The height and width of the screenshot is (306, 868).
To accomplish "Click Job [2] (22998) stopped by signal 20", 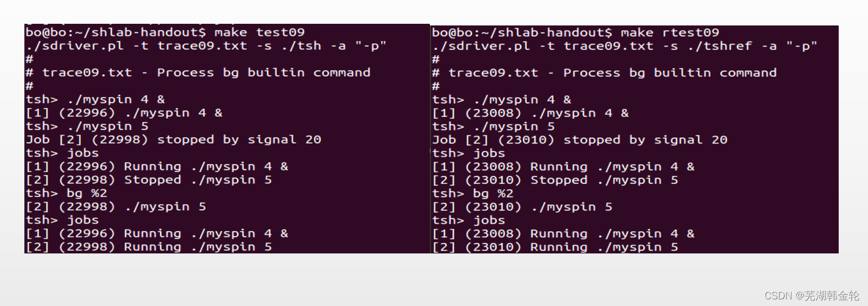I will [173, 139].
